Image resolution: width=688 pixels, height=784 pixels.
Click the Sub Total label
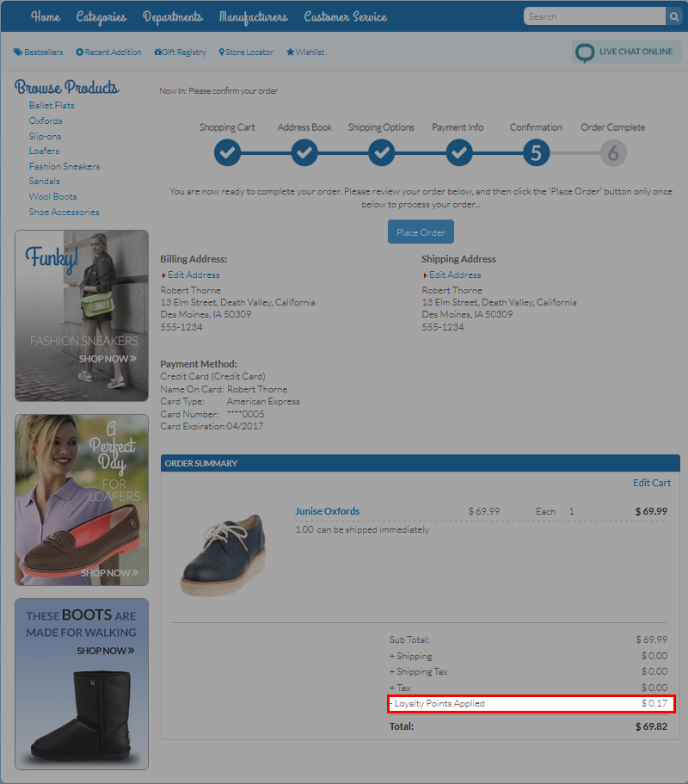point(409,639)
